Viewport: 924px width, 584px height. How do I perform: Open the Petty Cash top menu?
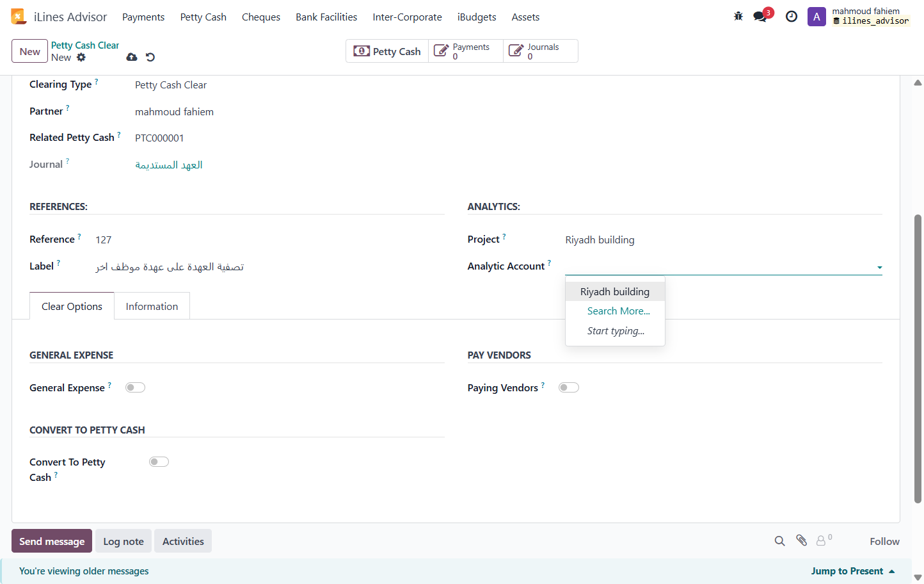pyautogui.click(x=203, y=17)
